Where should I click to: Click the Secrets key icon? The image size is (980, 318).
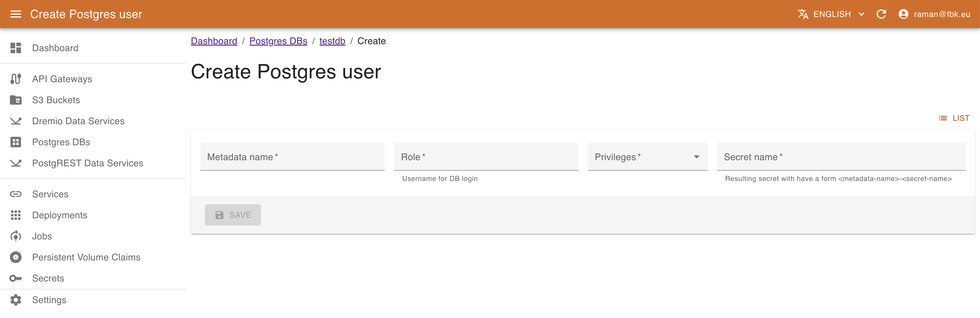coord(15,278)
